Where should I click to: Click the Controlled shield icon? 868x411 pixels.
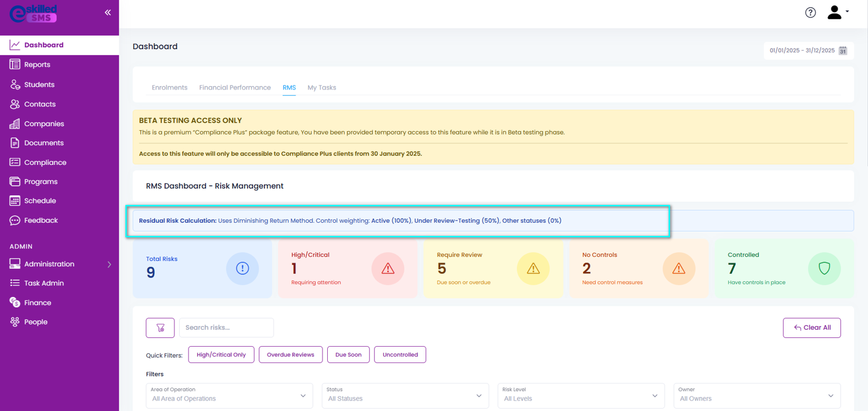click(x=824, y=268)
